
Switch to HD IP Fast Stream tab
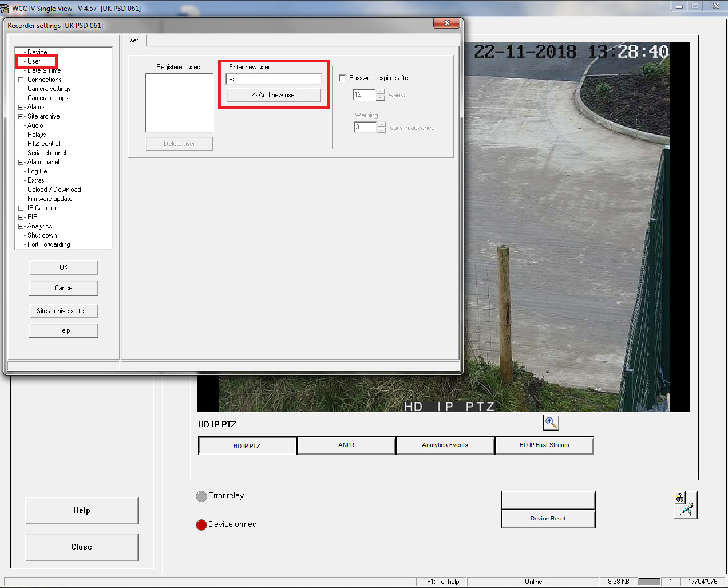544,445
